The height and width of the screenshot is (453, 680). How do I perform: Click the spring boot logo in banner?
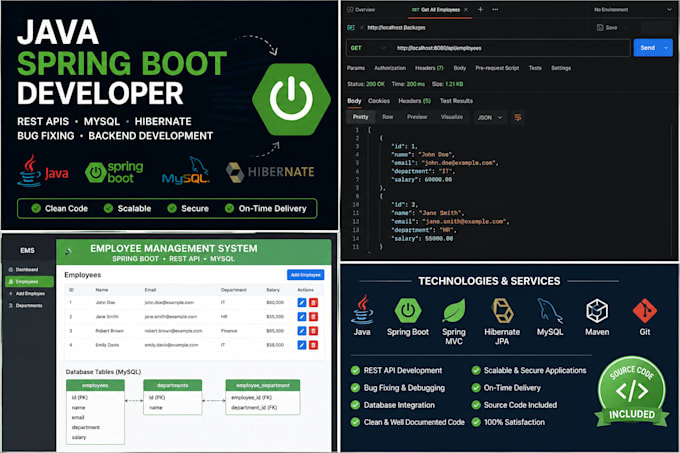(x=114, y=172)
